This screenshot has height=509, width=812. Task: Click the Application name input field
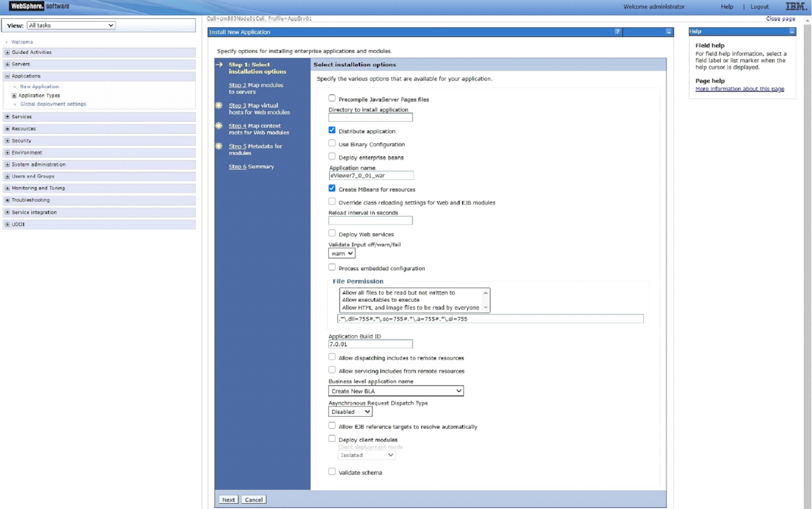(x=371, y=176)
